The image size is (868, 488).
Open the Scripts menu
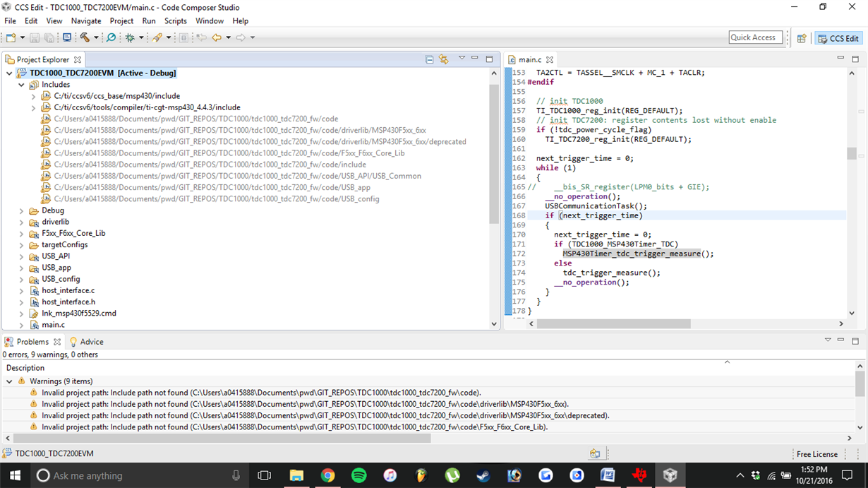click(x=175, y=21)
